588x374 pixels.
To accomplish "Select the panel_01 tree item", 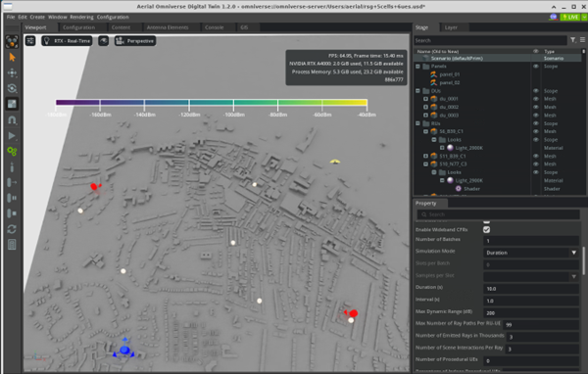I will [450, 74].
